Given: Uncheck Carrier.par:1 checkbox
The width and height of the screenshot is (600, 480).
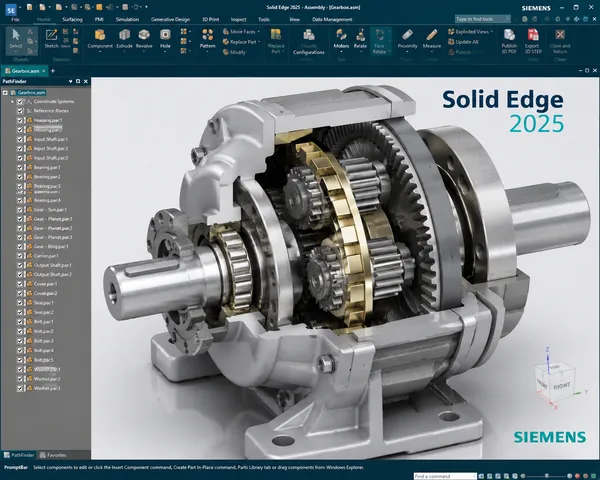Looking at the screenshot, I should [20, 256].
